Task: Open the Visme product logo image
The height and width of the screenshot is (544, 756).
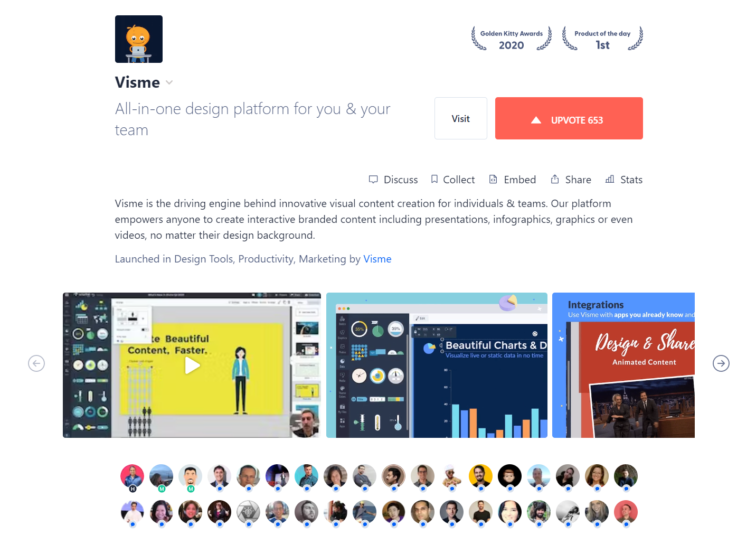Action: [139, 39]
